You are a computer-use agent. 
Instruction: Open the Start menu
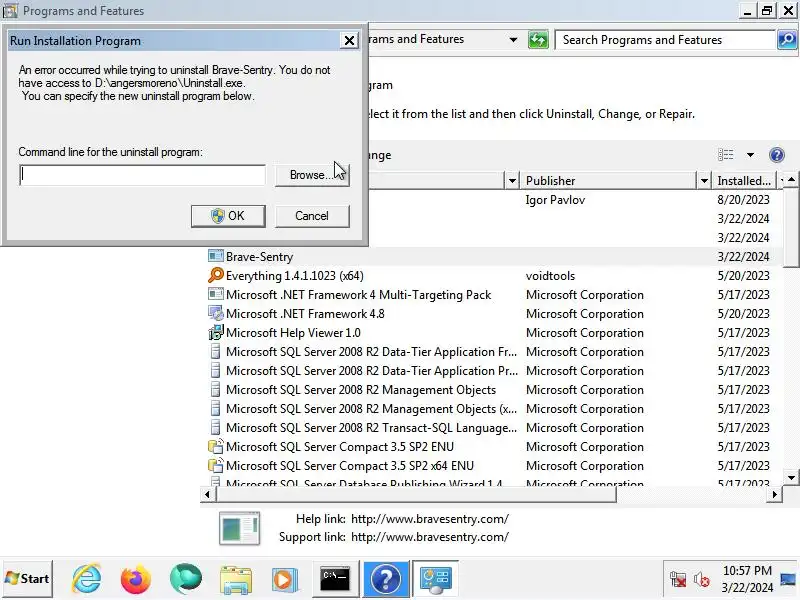28,579
